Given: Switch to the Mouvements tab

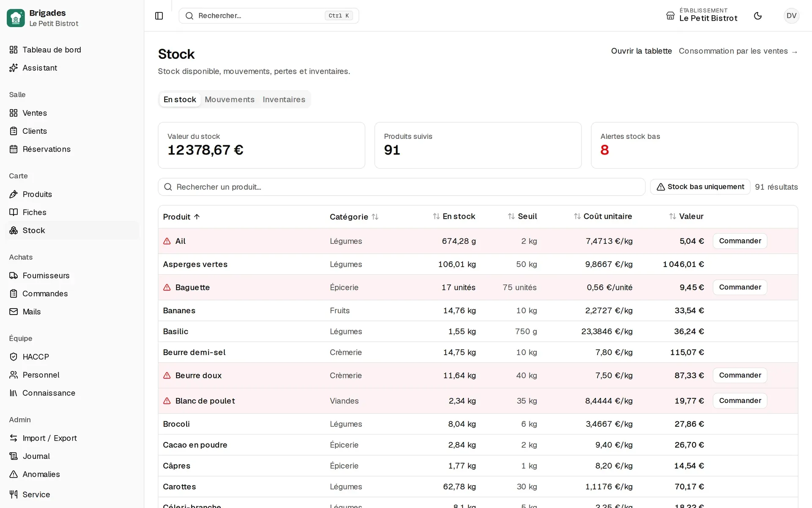Looking at the screenshot, I should [x=230, y=99].
